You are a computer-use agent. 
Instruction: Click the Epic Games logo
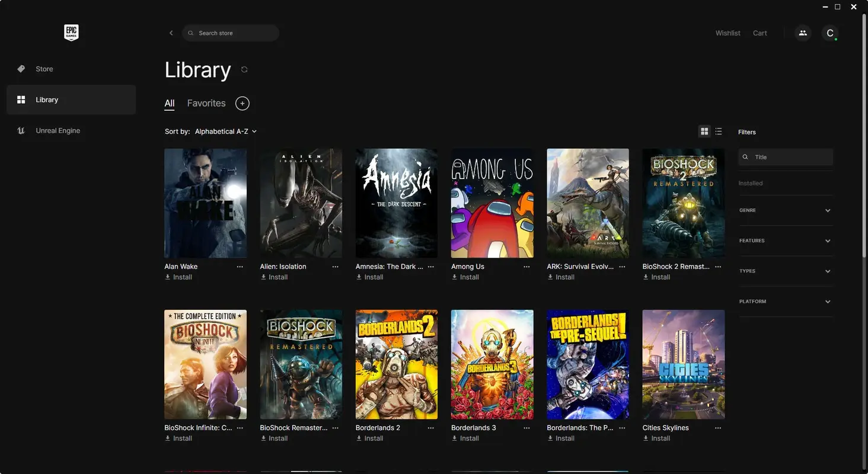(71, 33)
